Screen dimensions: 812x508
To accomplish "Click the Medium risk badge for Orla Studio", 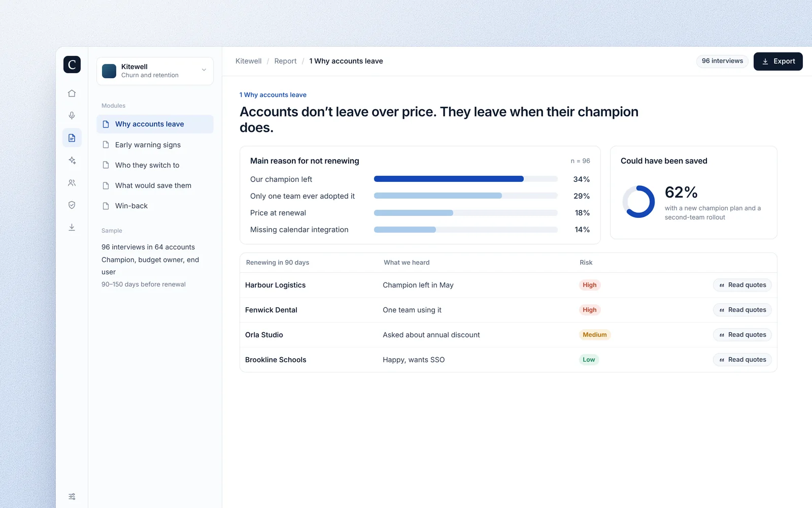I will 595,335.
